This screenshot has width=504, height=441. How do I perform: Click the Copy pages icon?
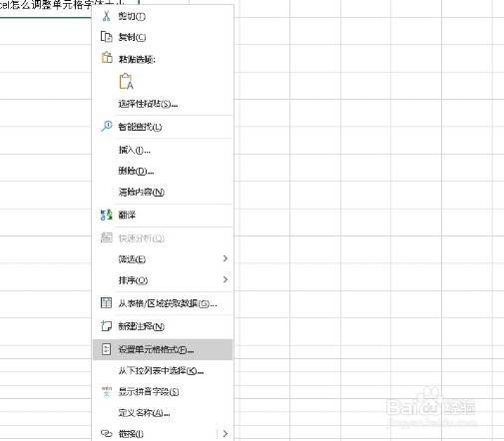click(107, 37)
